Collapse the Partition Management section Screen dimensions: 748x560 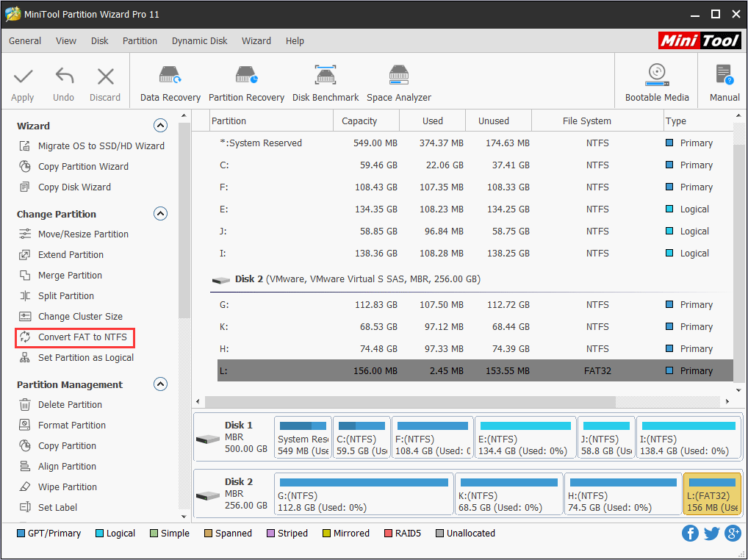160,384
